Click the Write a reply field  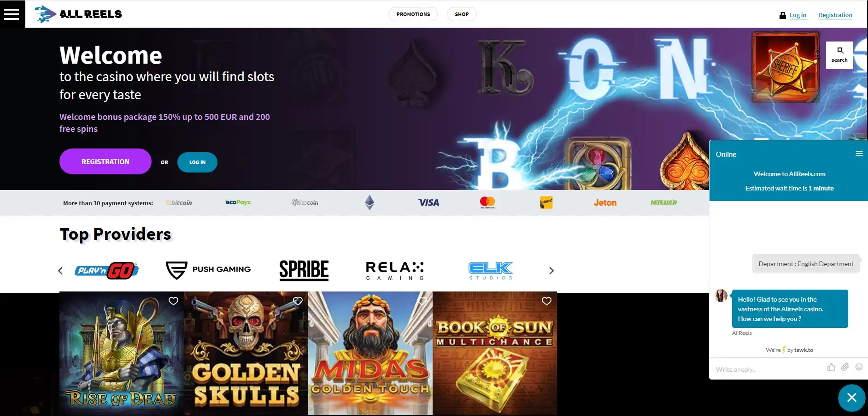(x=767, y=369)
